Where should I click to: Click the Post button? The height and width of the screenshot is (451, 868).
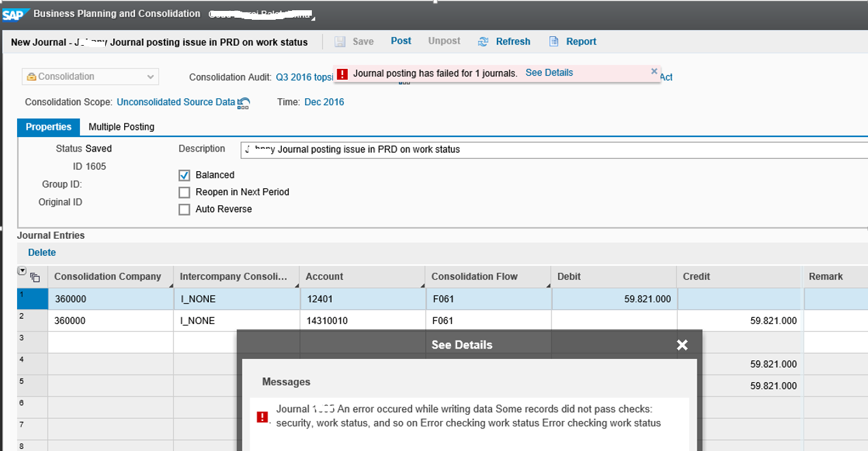point(401,41)
